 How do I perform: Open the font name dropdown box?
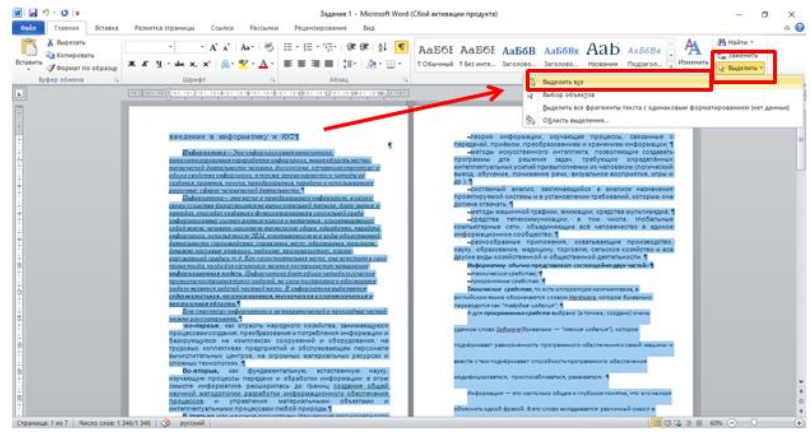[x=152, y=46]
